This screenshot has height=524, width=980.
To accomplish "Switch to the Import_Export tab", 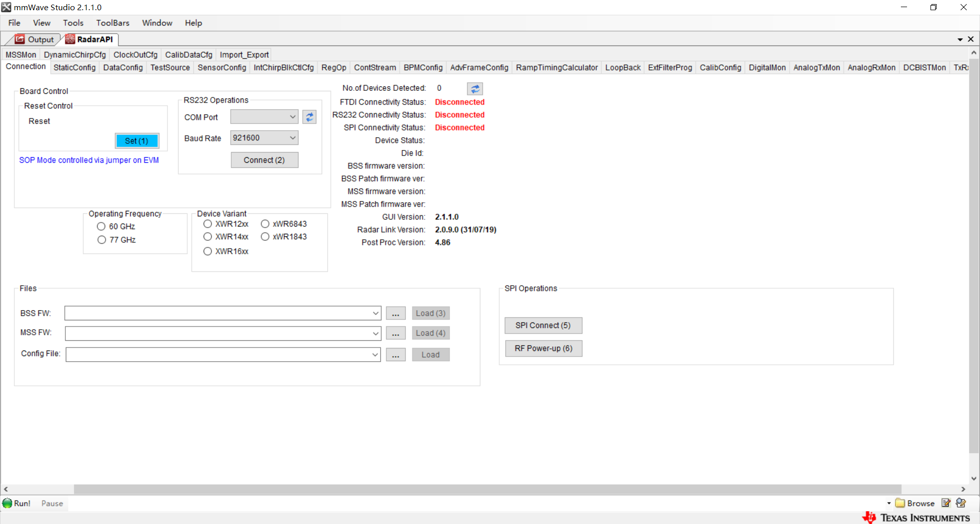I will 244,55.
